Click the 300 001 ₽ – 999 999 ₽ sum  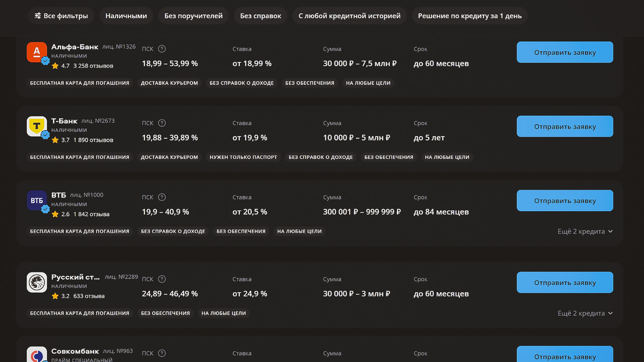coord(362,212)
